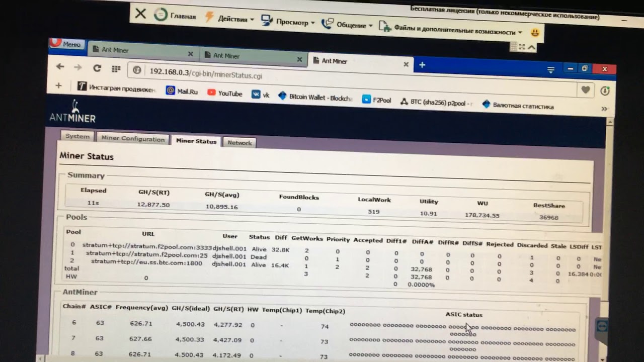Image resolution: width=644 pixels, height=362 pixels.
Task: Open Speed Dial grid icon
Action: 116,69
